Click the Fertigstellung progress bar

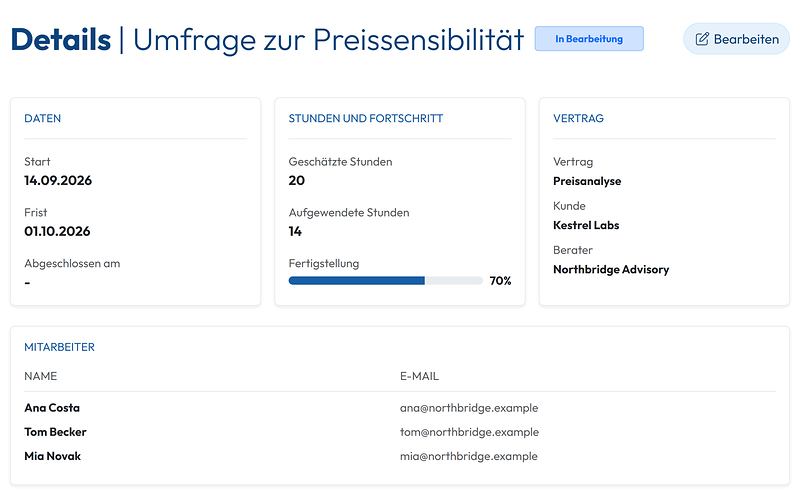tap(385, 281)
